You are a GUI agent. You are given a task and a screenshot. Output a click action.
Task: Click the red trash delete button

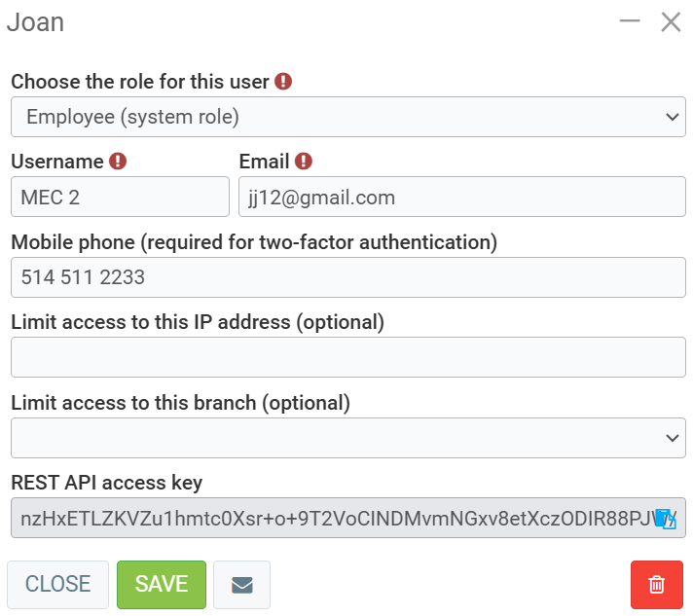[656, 585]
